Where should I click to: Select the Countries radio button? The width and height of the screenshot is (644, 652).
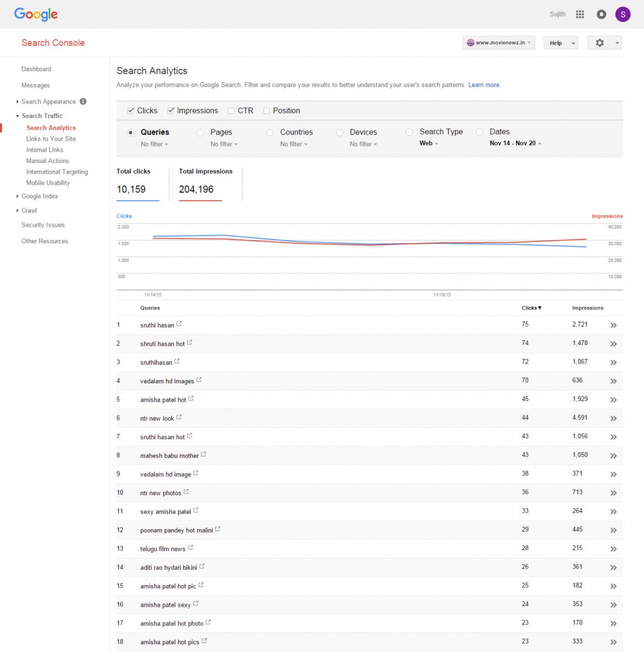[270, 132]
